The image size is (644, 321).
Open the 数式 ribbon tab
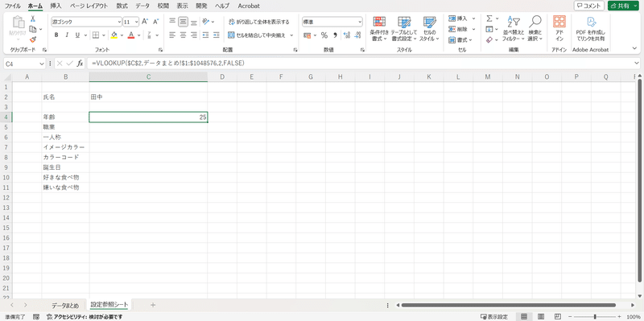tap(122, 6)
